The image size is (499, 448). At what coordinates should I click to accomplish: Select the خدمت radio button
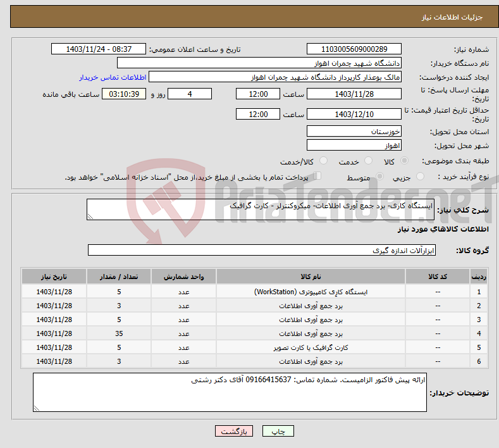[368, 161]
